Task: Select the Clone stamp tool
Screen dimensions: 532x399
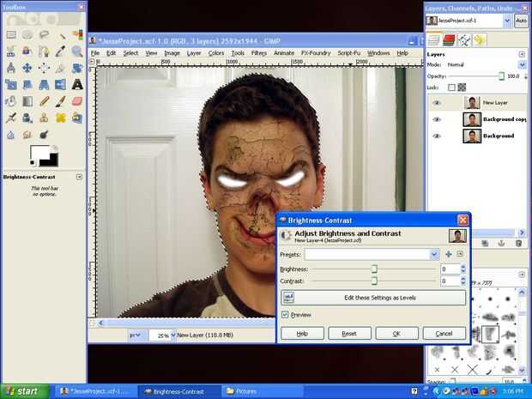Action: (x=44, y=118)
